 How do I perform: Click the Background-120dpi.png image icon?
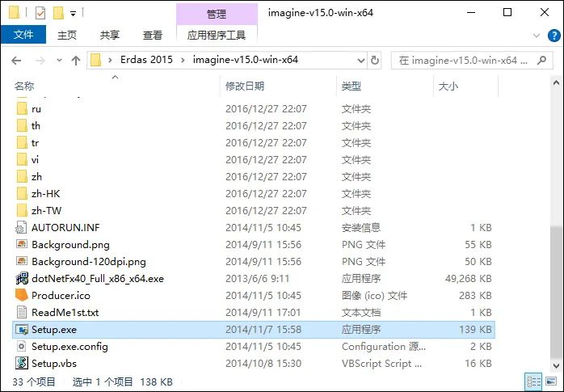[22, 261]
